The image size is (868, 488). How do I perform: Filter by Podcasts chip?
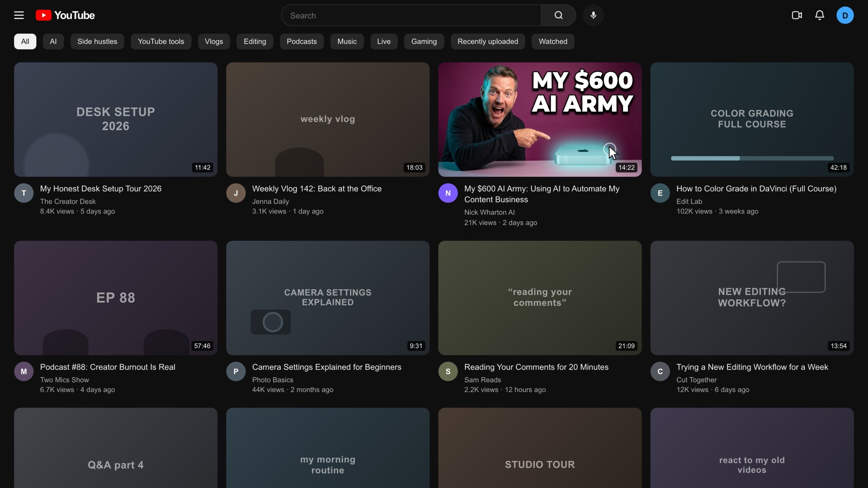tap(302, 41)
